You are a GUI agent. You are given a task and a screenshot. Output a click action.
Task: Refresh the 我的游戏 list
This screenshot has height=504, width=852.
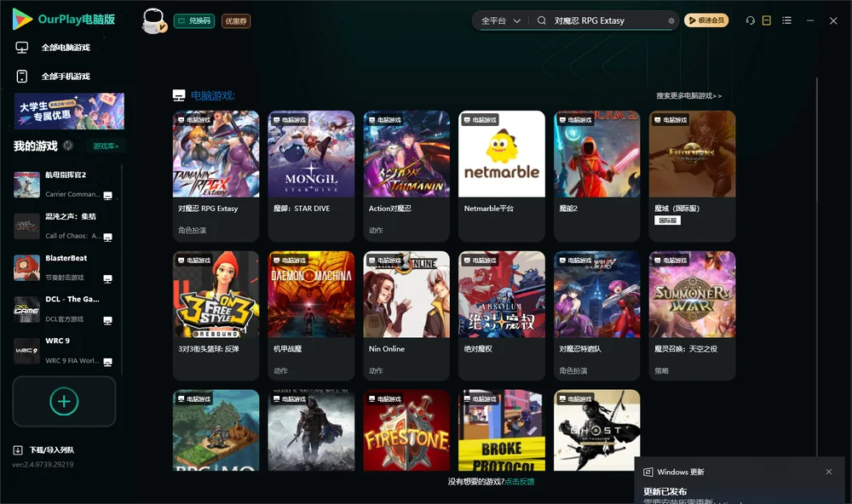68,146
